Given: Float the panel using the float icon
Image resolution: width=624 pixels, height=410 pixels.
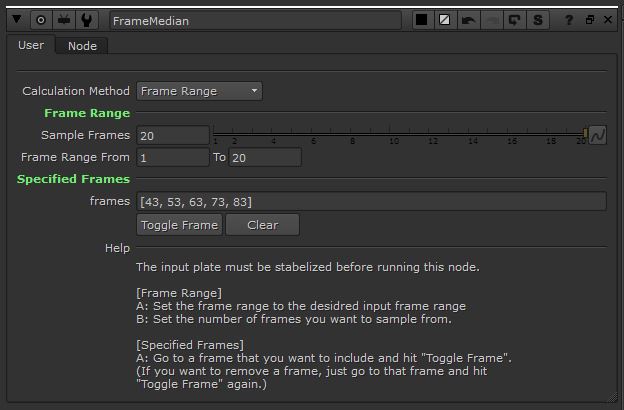Looking at the screenshot, I should (x=589, y=20).
